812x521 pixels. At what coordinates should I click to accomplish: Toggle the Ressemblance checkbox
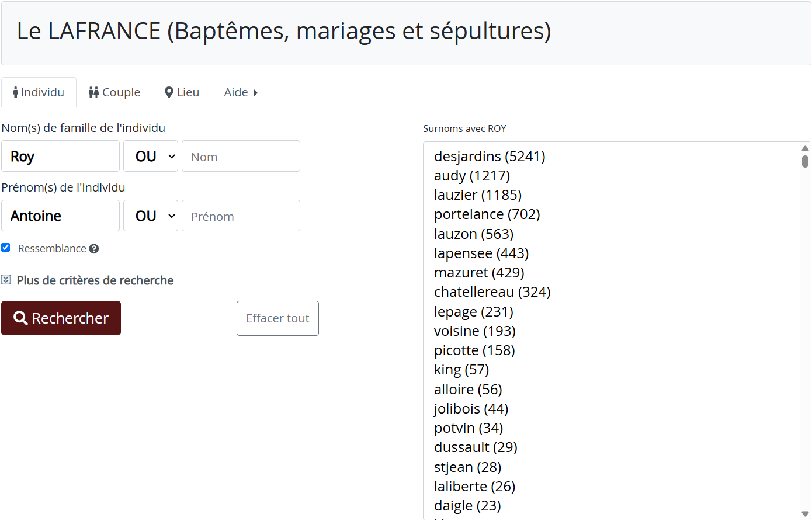pyautogui.click(x=6, y=248)
